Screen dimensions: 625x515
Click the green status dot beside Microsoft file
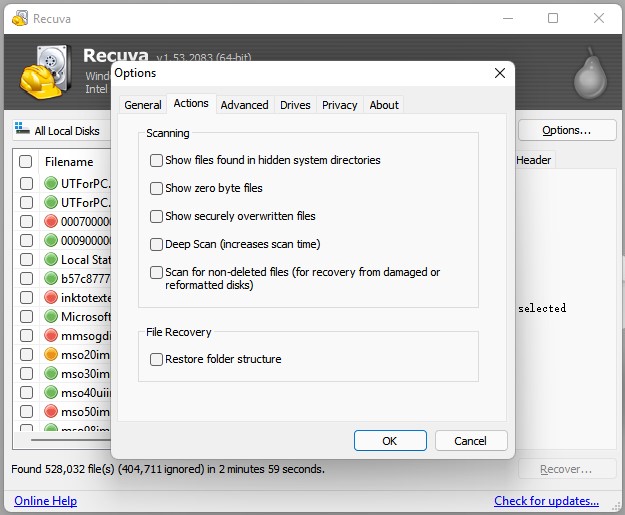pyautogui.click(x=51, y=316)
